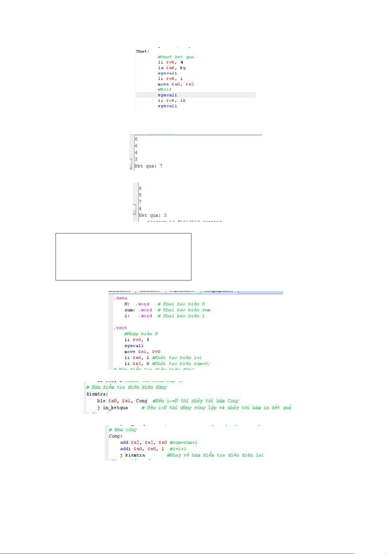Click the ".text" directive line

tap(120, 328)
